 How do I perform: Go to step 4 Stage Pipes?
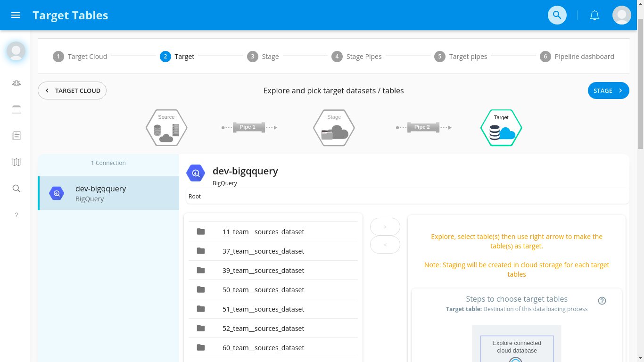[357, 57]
